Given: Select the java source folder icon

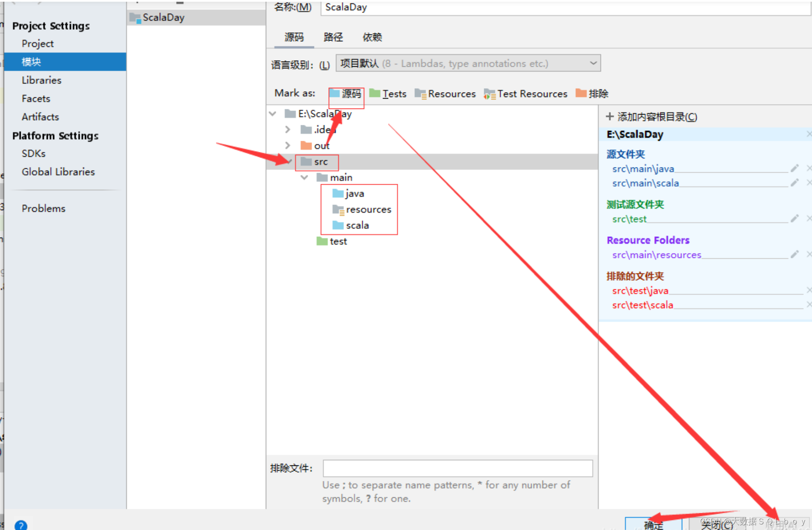Looking at the screenshot, I should (338, 193).
